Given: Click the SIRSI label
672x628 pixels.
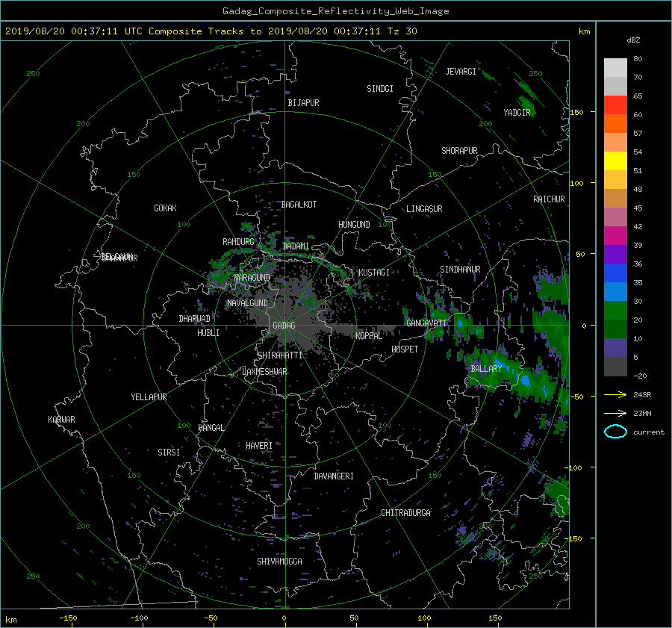Looking at the screenshot, I should [169, 453].
